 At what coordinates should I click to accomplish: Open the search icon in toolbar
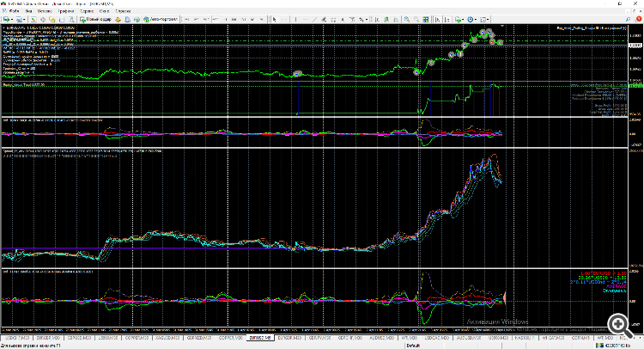[x=629, y=19]
